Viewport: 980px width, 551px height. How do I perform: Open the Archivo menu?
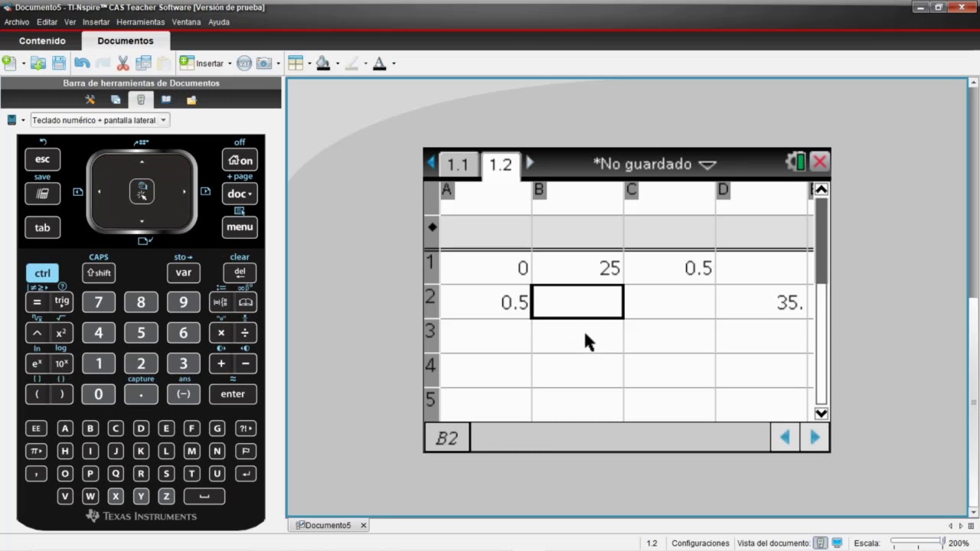click(17, 22)
